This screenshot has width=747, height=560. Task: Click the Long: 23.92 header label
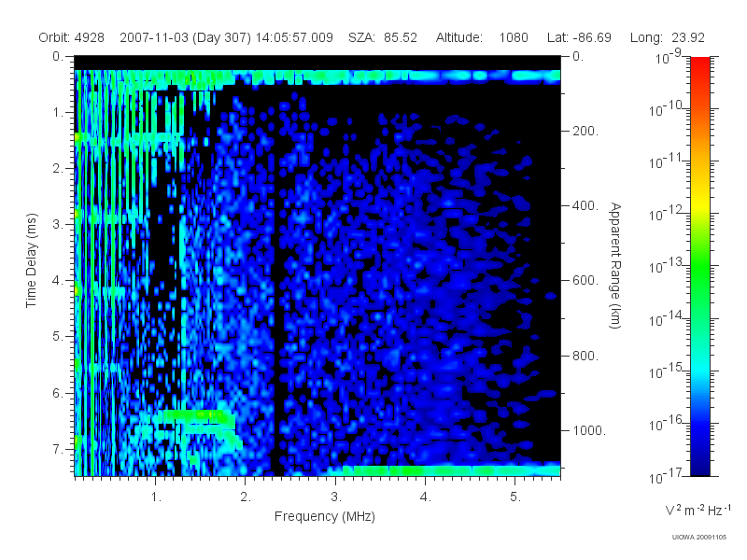click(667, 37)
